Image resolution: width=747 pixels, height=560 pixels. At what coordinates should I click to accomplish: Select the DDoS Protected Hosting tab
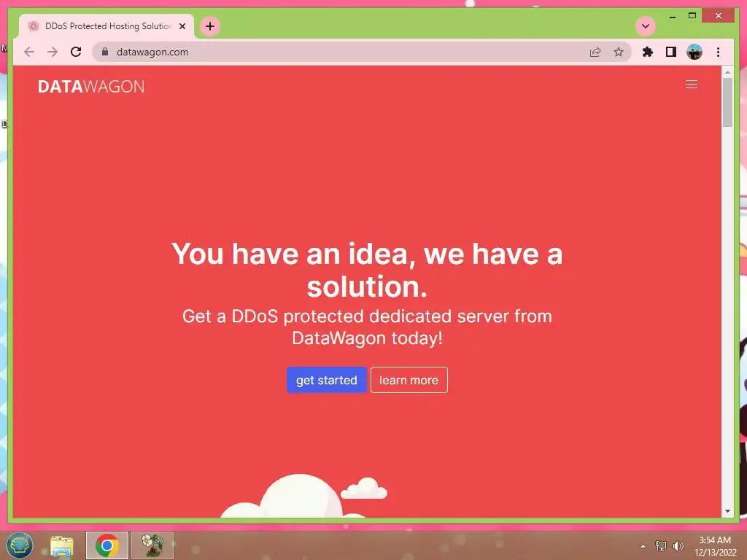coord(107,26)
